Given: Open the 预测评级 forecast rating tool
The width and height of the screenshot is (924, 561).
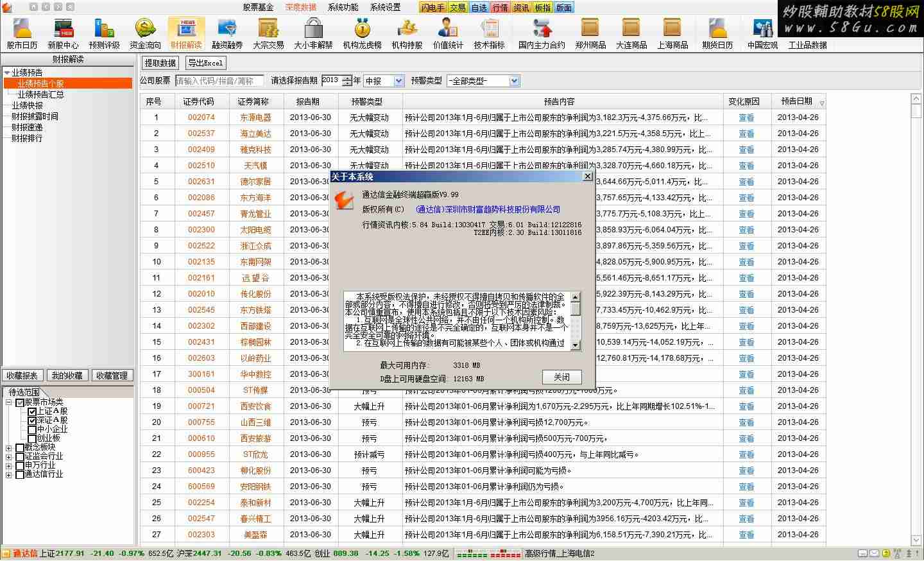Looking at the screenshot, I should coord(104,33).
